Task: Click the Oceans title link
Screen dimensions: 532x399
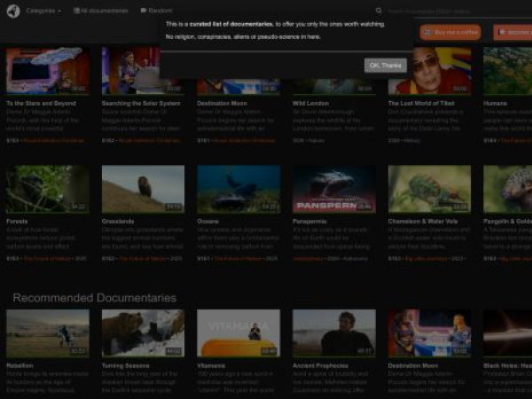Action: pos(207,221)
